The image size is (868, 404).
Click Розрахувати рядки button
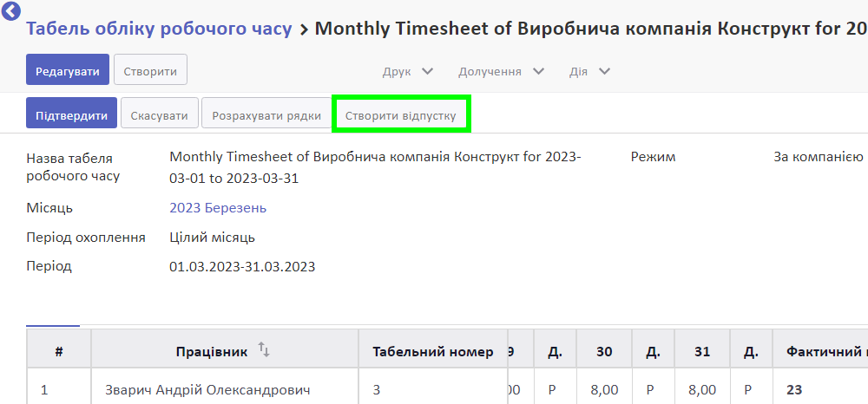tap(266, 115)
